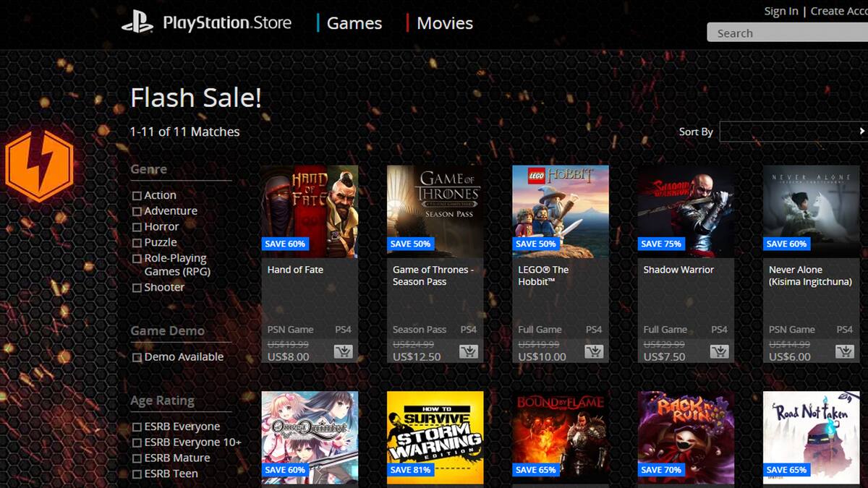The image size is (868, 488).
Task: Open the Game of Thrones cover thumbnail
Action: click(435, 212)
